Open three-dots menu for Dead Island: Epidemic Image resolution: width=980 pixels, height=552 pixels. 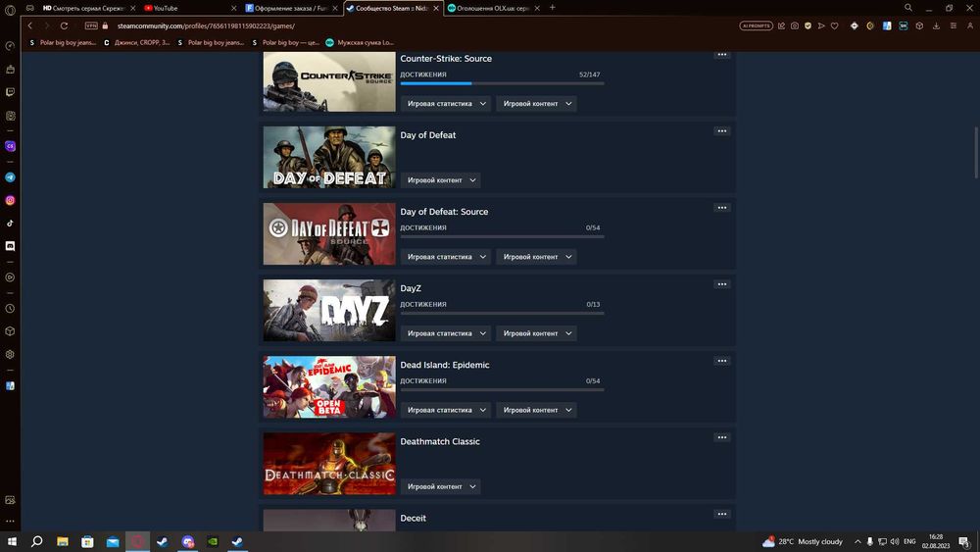[x=722, y=361]
